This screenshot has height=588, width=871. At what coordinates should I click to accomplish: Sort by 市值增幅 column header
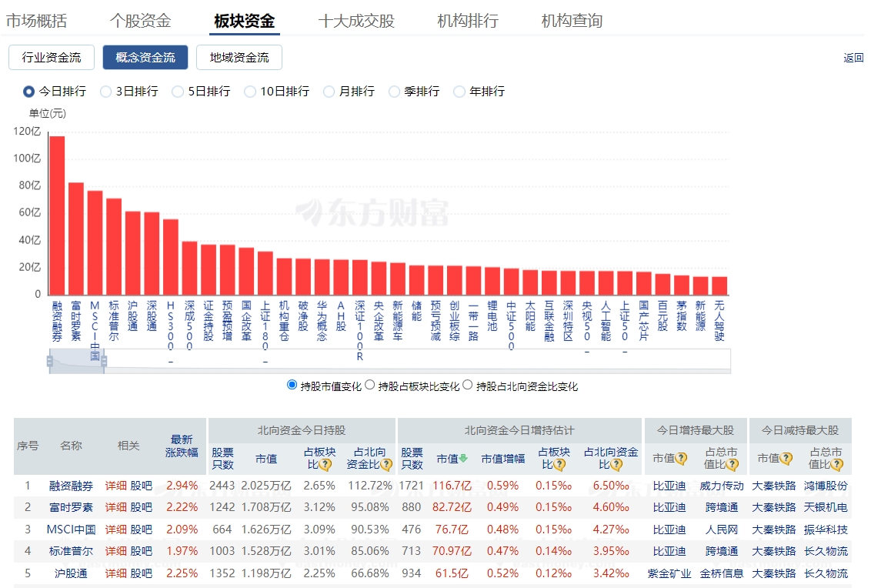[x=503, y=459]
